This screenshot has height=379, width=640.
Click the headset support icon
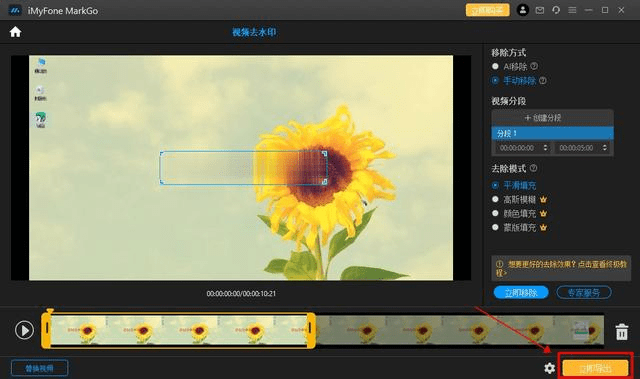pyautogui.click(x=556, y=10)
